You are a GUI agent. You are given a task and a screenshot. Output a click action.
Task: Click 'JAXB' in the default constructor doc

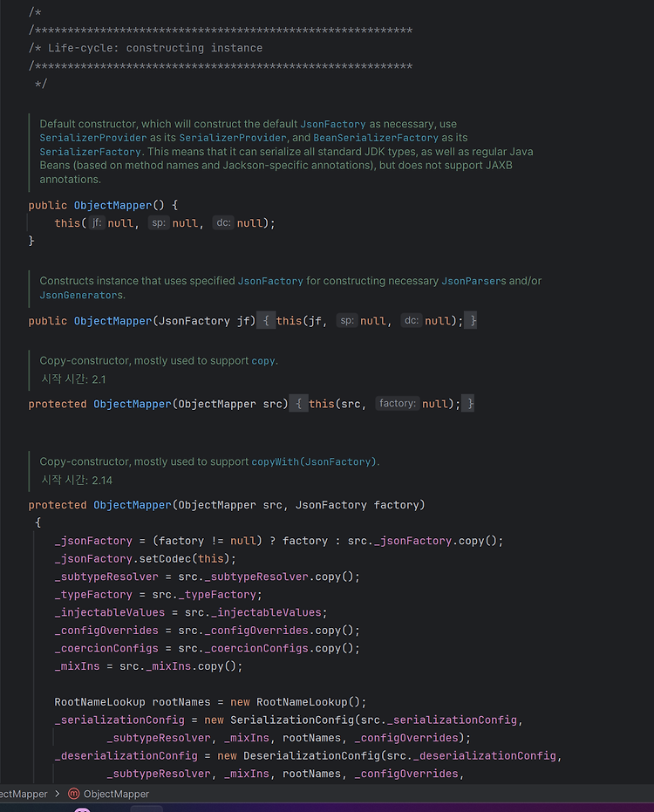point(499,165)
